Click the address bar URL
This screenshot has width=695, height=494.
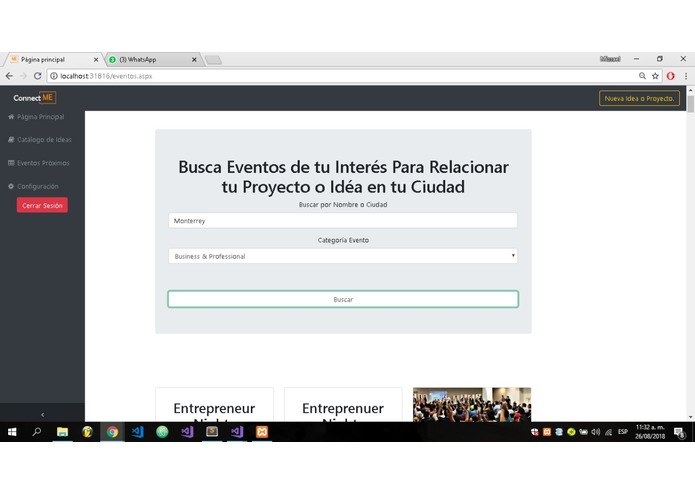pyautogui.click(x=106, y=76)
